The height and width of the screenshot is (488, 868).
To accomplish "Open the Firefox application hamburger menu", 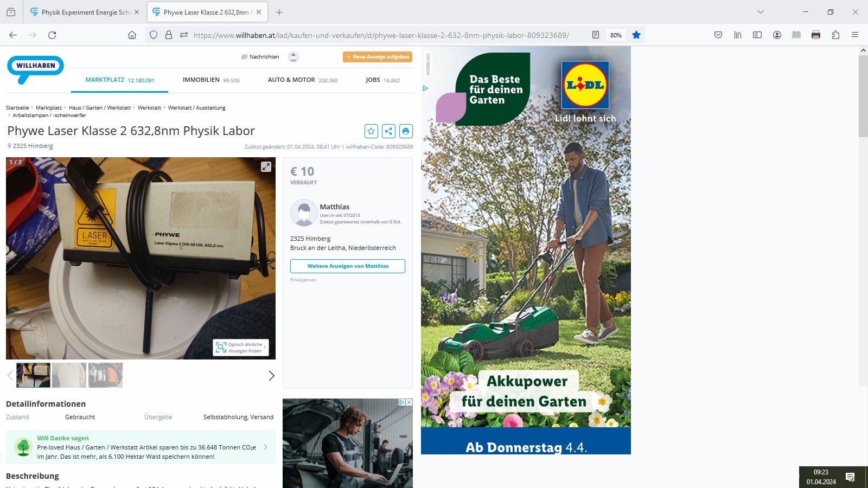I will 855,35.
